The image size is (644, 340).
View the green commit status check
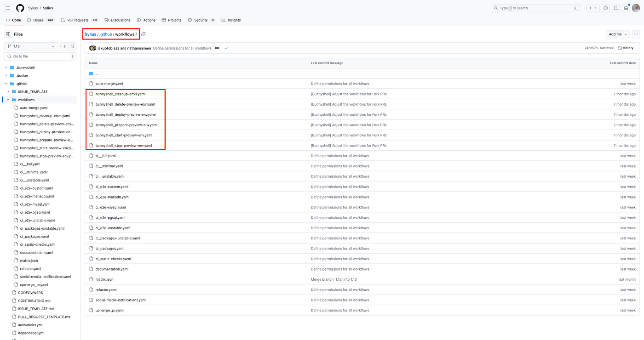226,48
